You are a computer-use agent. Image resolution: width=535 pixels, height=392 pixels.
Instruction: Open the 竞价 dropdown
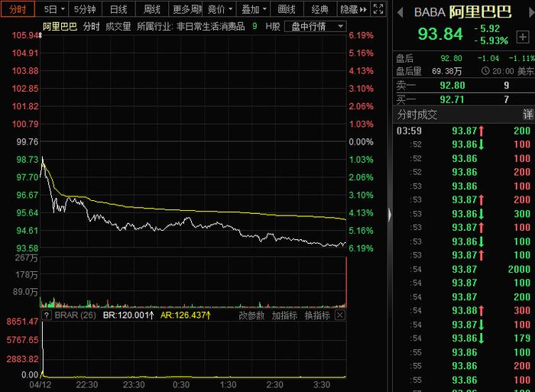pyautogui.click(x=220, y=9)
